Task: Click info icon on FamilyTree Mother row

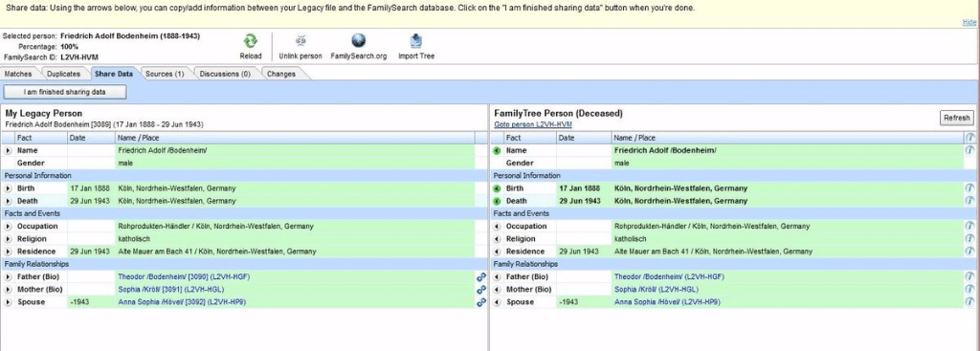Action: click(970, 289)
